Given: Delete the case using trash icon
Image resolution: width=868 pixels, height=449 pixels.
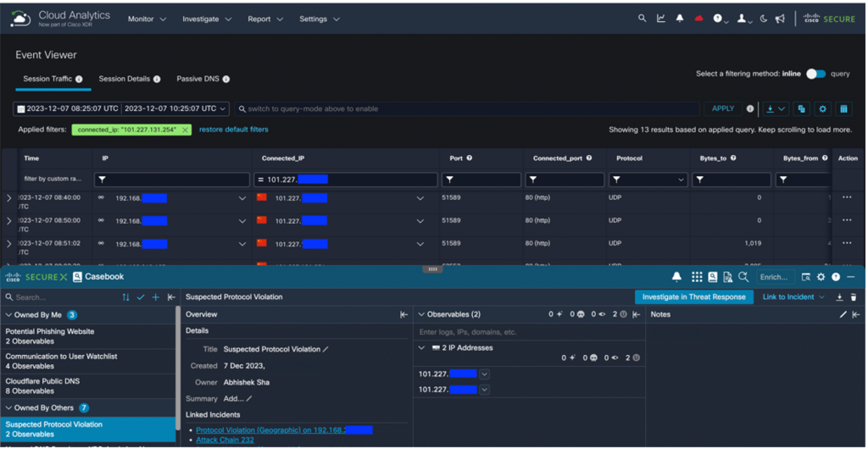Looking at the screenshot, I should pos(854,297).
